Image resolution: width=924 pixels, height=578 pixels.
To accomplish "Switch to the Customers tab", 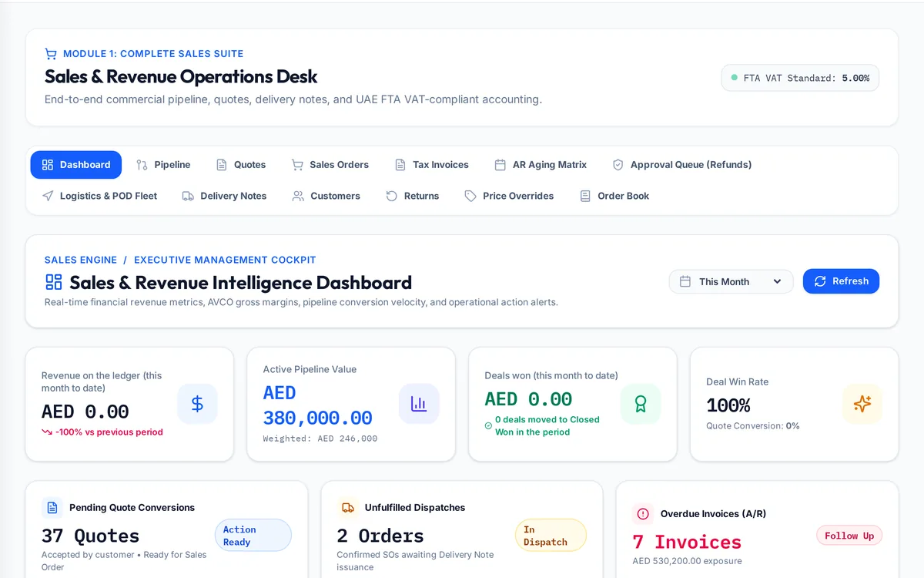I will pos(326,196).
